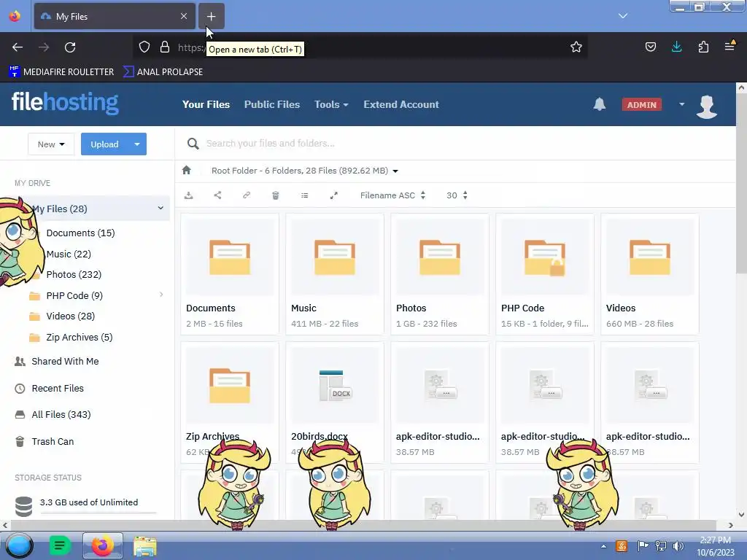Open the Root Folder breadcrumb dropdown
This screenshot has height=560, width=747.
[x=304, y=171]
